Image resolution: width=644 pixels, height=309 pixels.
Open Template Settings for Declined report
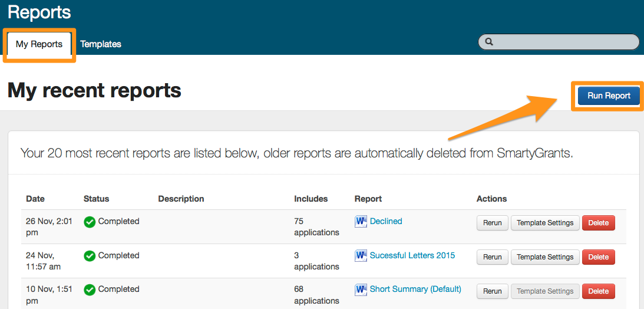click(545, 223)
